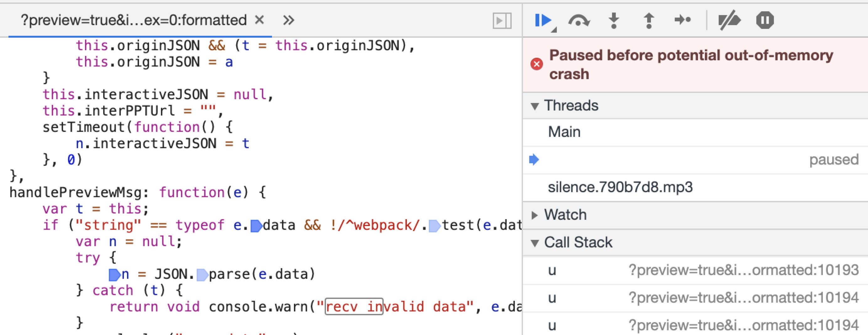
Task: Select the ?preview=true formatted tab
Action: 133,20
